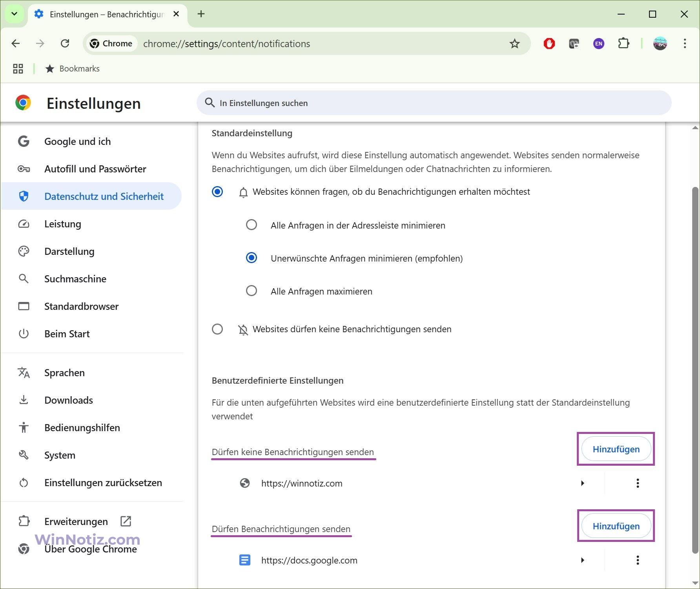700x589 pixels.
Task: Click the Chrome site info chip
Action: click(x=111, y=44)
